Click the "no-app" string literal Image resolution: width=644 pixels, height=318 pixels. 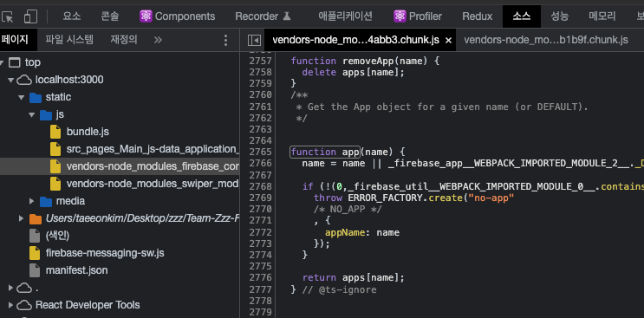[x=491, y=198]
